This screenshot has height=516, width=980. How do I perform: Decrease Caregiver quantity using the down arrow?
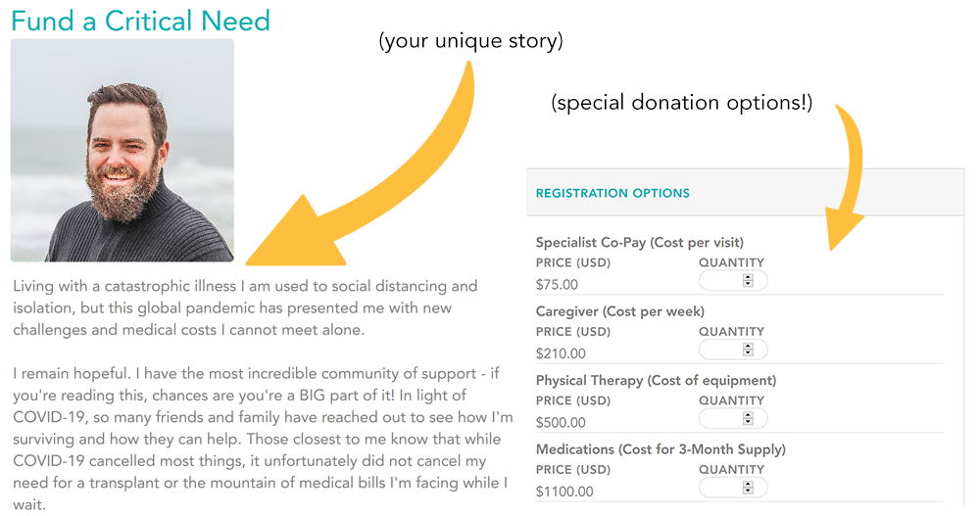click(x=748, y=352)
